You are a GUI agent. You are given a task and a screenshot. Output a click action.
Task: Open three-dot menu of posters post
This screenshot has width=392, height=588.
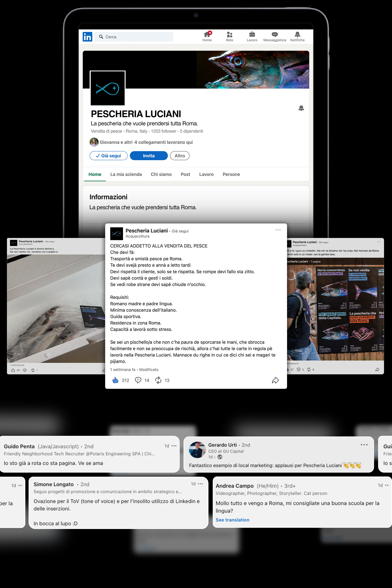click(x=379, y=242)
